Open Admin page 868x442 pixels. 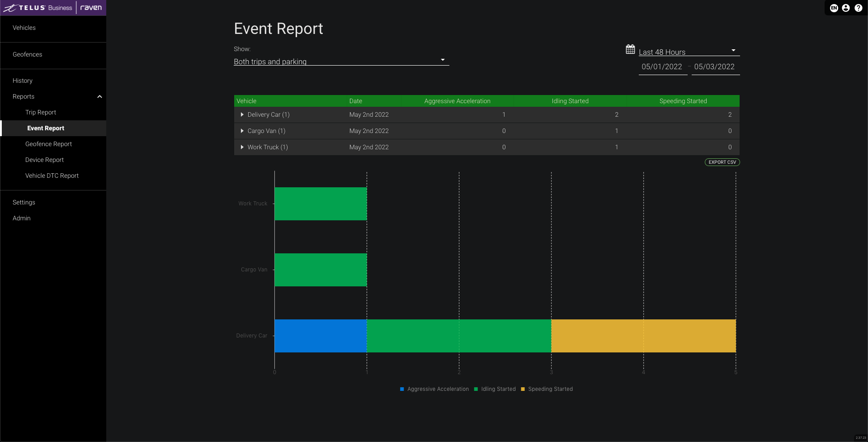pos(22,218)
